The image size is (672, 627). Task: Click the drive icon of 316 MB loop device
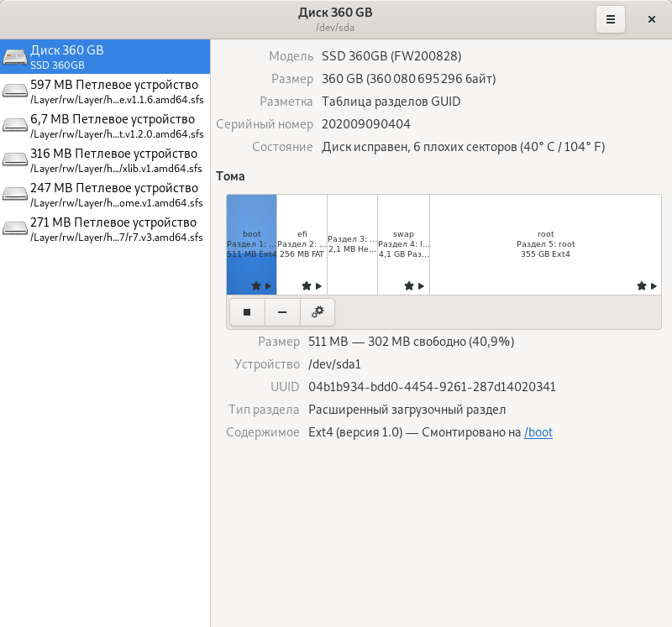pos(15,160)
